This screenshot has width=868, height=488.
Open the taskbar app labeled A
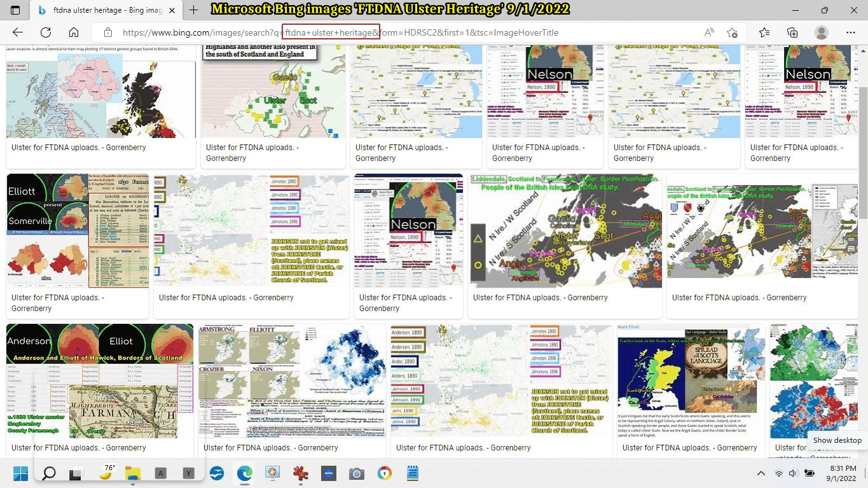(x=161, y=473)
